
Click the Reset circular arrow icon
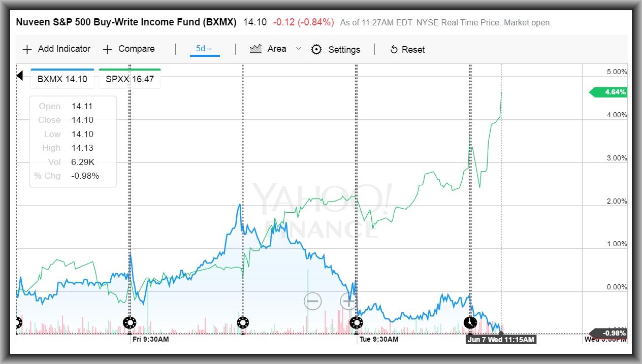pyautogui.click(x=394, y=50)
